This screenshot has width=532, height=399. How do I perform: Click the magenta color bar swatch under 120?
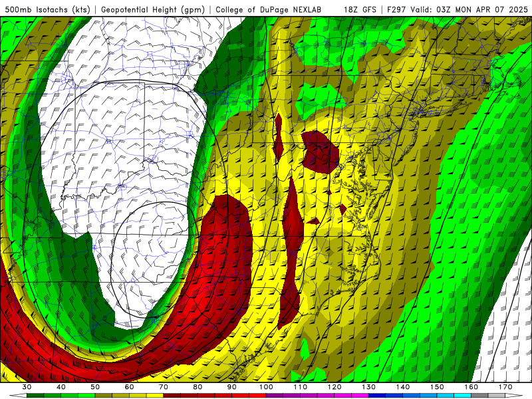click(343, 396)
